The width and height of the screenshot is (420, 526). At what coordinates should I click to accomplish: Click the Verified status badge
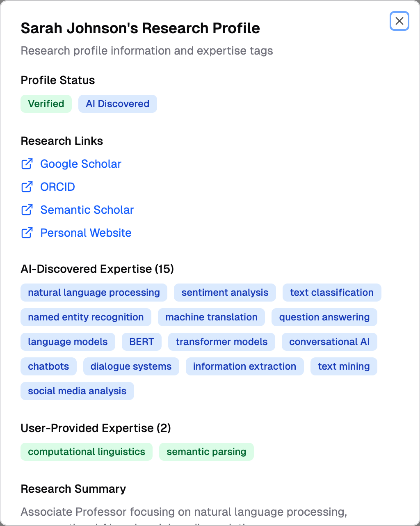46,104
